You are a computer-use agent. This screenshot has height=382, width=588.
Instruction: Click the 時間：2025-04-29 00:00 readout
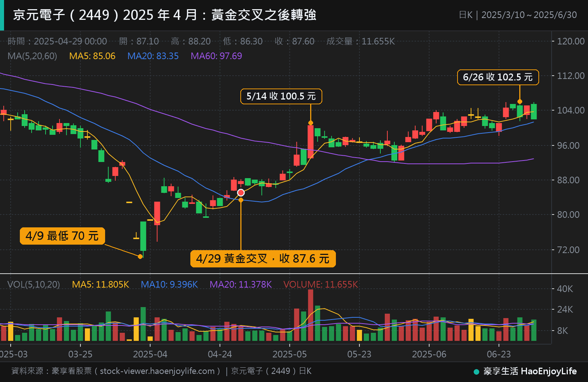point(57,41)
